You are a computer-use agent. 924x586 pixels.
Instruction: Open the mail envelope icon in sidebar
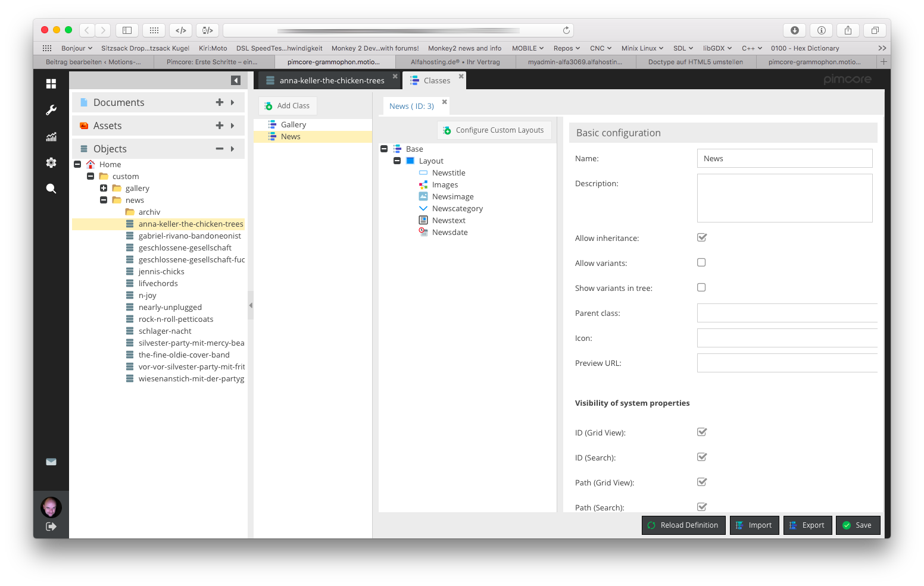point(51,462)
